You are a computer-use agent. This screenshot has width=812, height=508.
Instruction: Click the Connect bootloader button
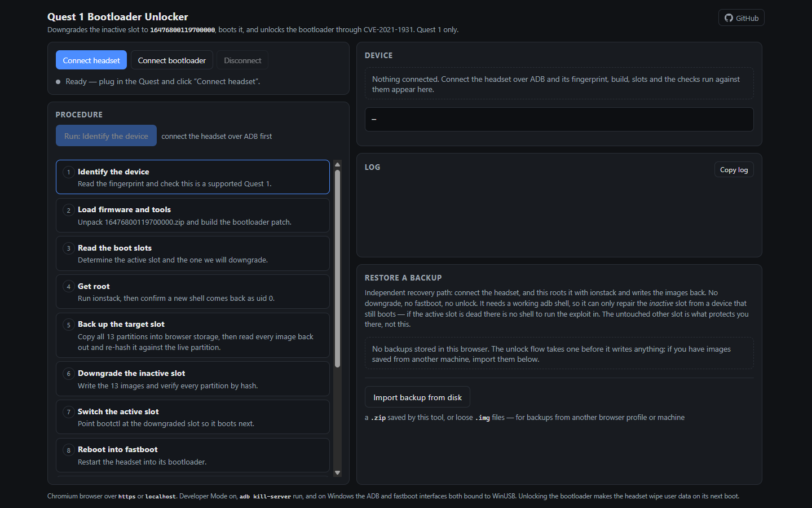(x=172, y=60)
